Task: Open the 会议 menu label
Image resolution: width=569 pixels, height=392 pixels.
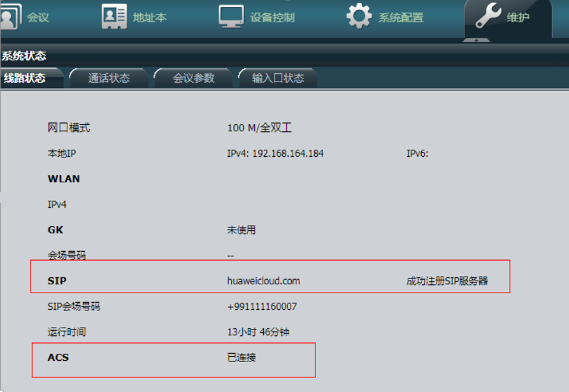Action: tap(38, 18)
